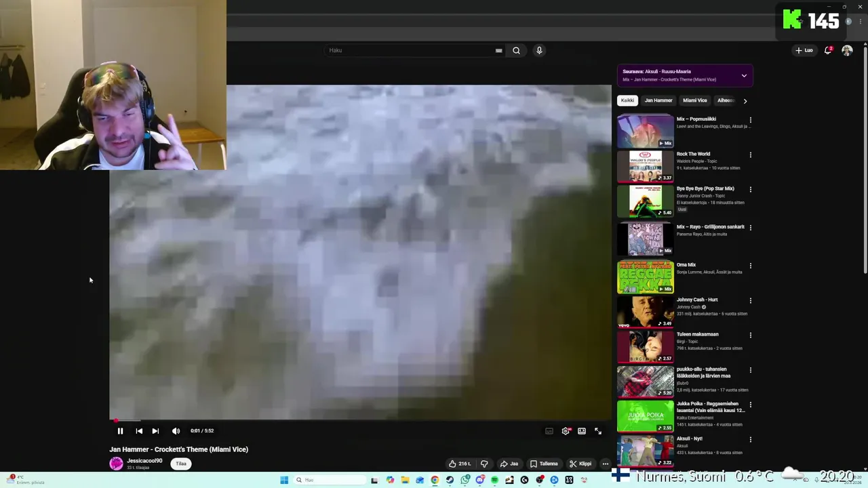Open options menu for Rock The World
Viewport: 868px width, 488px height.
750,155
